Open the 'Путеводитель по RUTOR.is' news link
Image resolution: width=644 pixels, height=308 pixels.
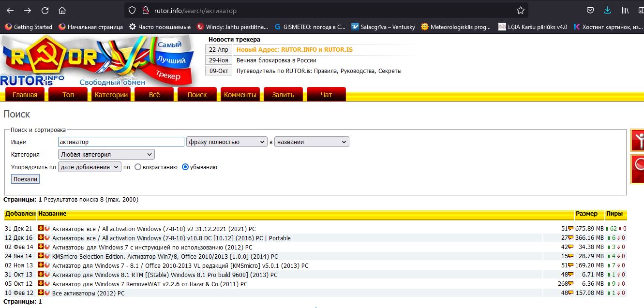(x=319, y=71)
